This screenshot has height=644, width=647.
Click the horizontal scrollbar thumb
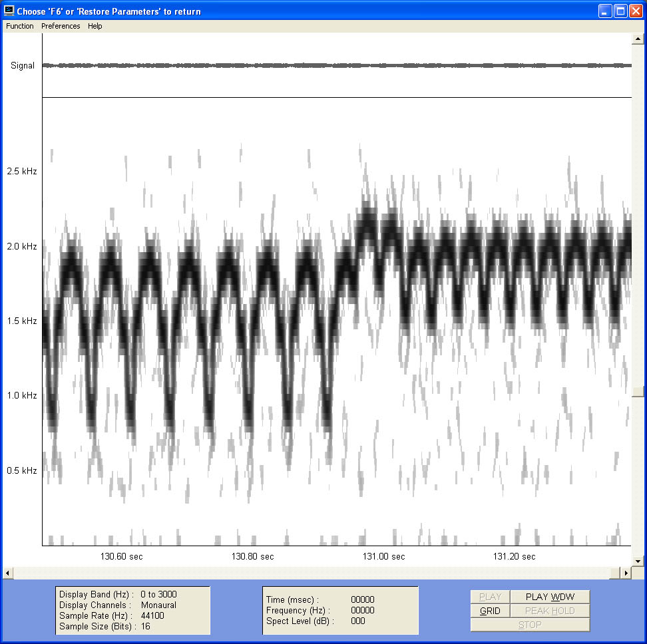pos(615,573)
